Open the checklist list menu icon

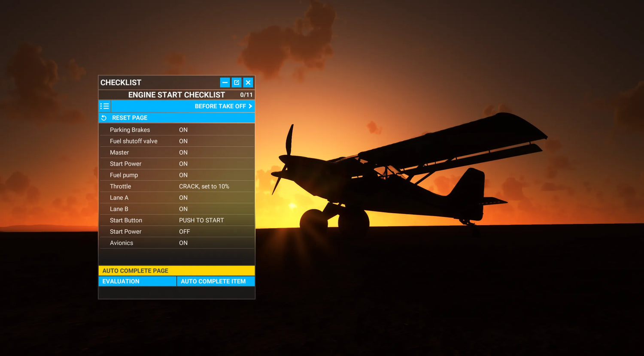(x=104, y=106)
